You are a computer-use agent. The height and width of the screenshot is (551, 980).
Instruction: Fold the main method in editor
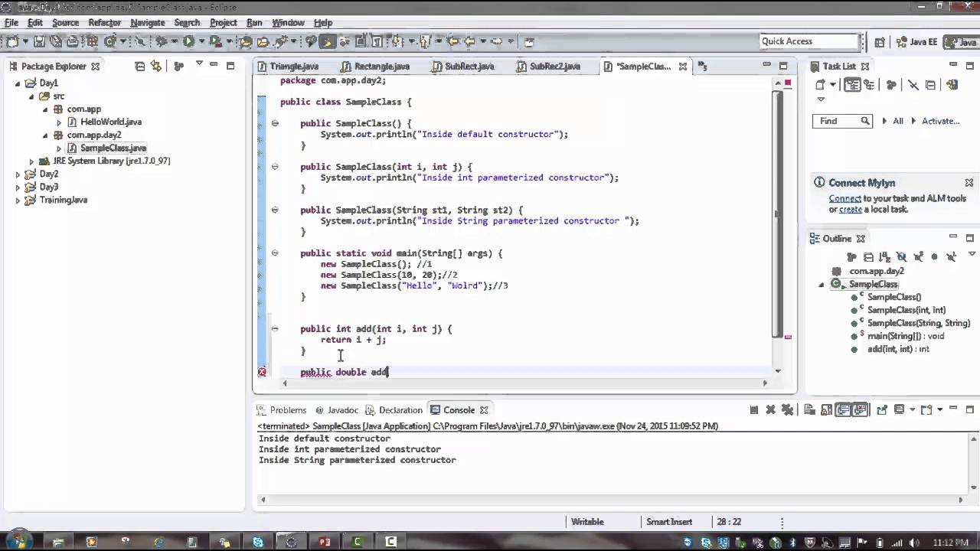(275, 253)
